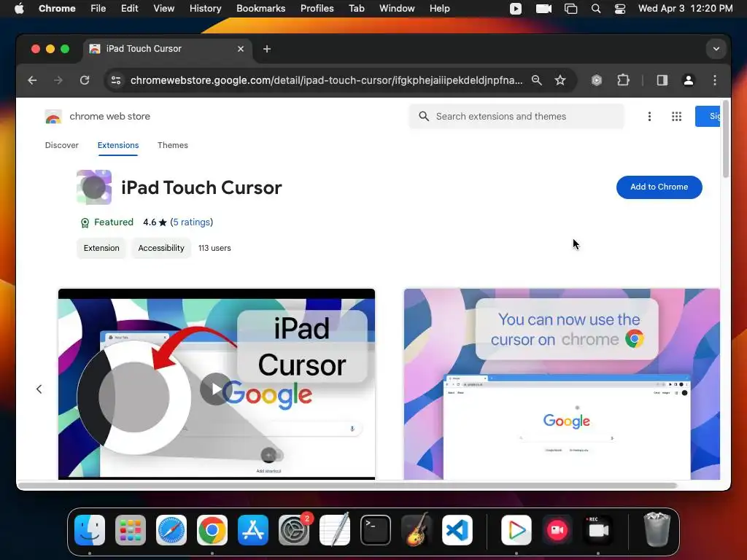Click Add to Chrome button
This screenshot has height=560, width=747.
(x=659, y=187)
